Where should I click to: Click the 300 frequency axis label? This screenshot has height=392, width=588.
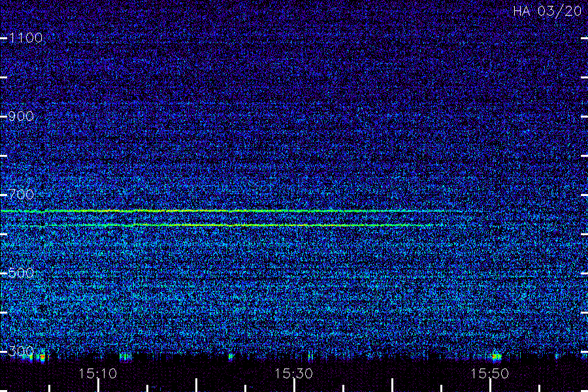(x=21, y=351)
